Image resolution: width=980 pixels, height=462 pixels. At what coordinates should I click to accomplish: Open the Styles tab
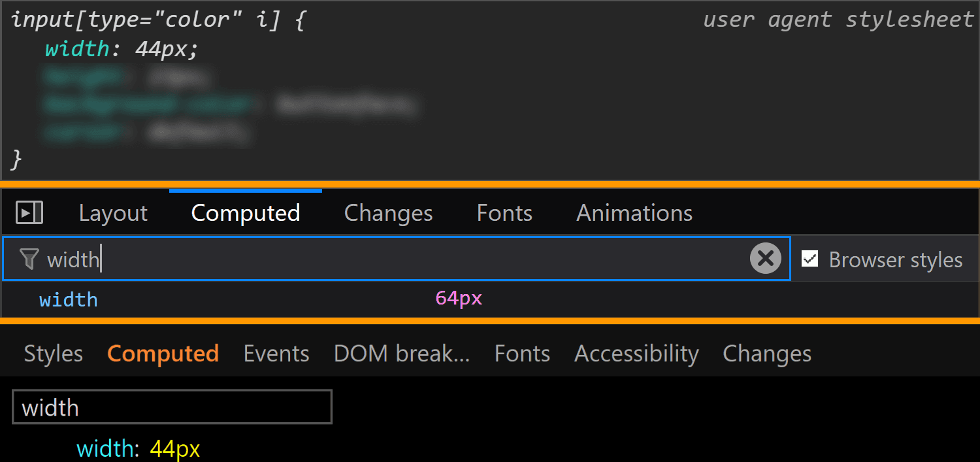pos(54,354)
